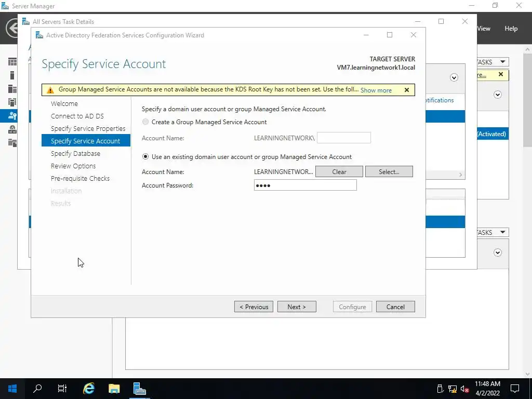Launch Internet Explorer from taskbar
The image size is (532, 399).
(x=89, y=389)
